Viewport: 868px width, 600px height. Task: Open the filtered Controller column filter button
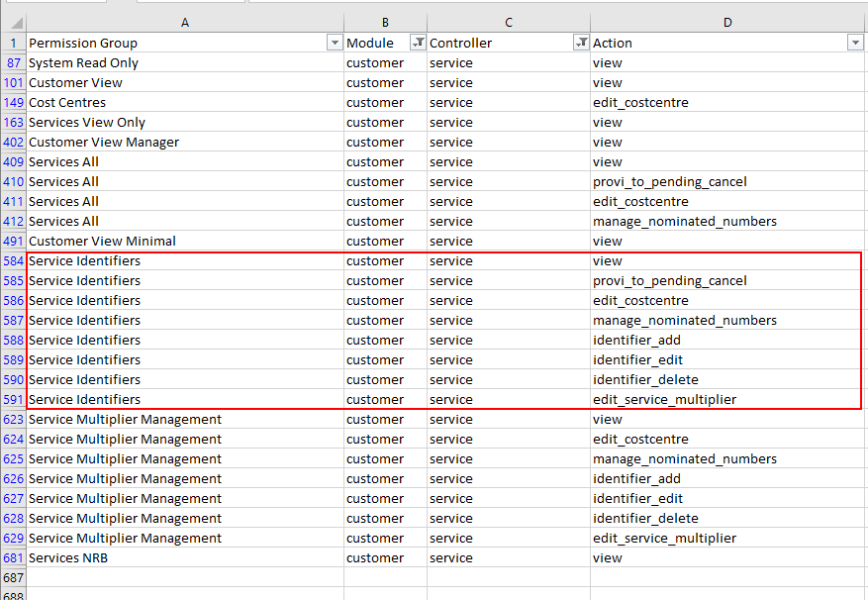point(581,43)
